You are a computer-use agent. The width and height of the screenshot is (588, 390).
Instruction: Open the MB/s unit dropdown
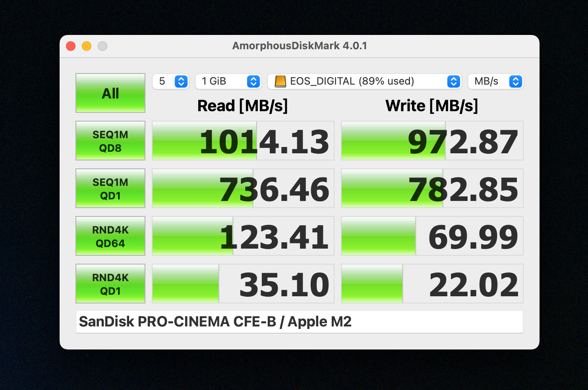click(x=495, y=81)
